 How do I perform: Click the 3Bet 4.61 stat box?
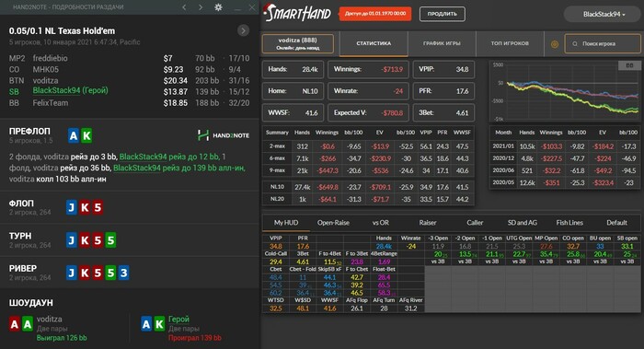[443, 112]
